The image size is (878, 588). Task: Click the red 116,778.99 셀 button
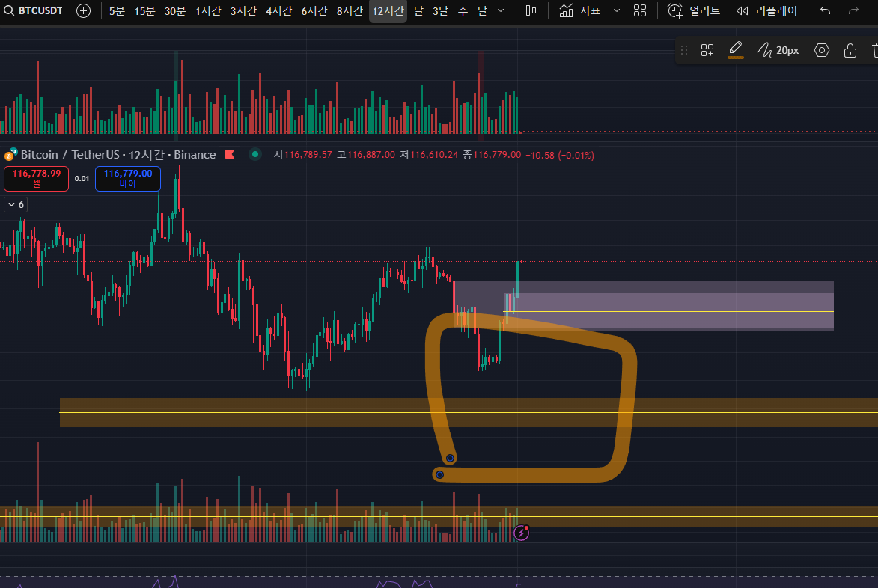click(37, 179)
